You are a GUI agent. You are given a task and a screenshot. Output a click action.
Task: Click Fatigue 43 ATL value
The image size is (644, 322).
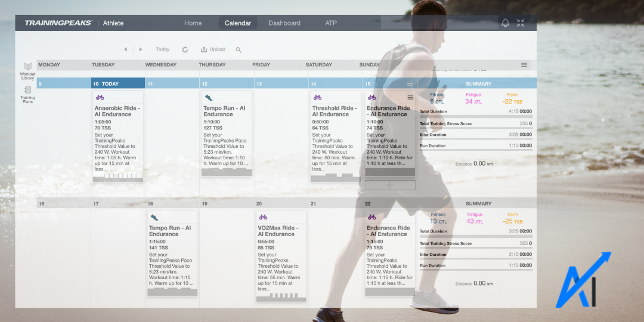[475, 221]
